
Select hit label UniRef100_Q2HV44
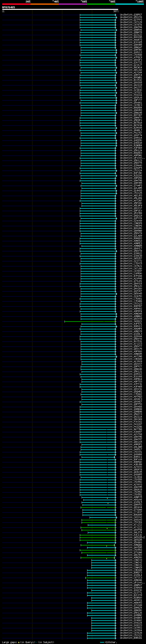pyautogui.click(x=131, y=337)
